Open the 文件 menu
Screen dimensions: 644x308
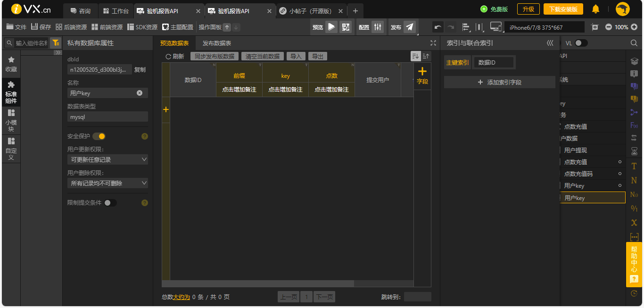click(x=17, y=27)
